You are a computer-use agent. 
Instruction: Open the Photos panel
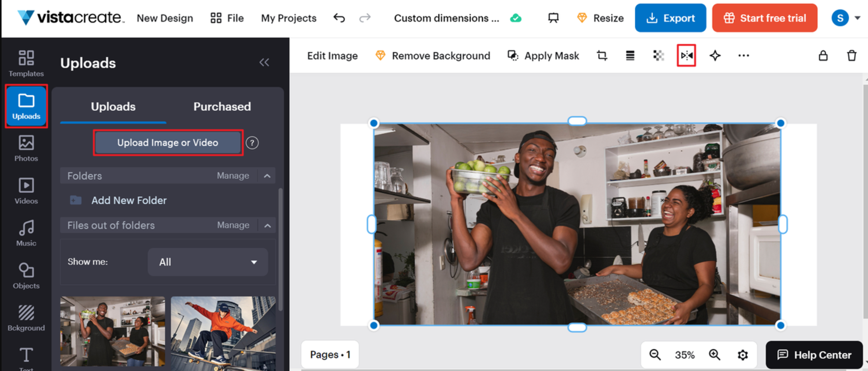pos(26,148)
